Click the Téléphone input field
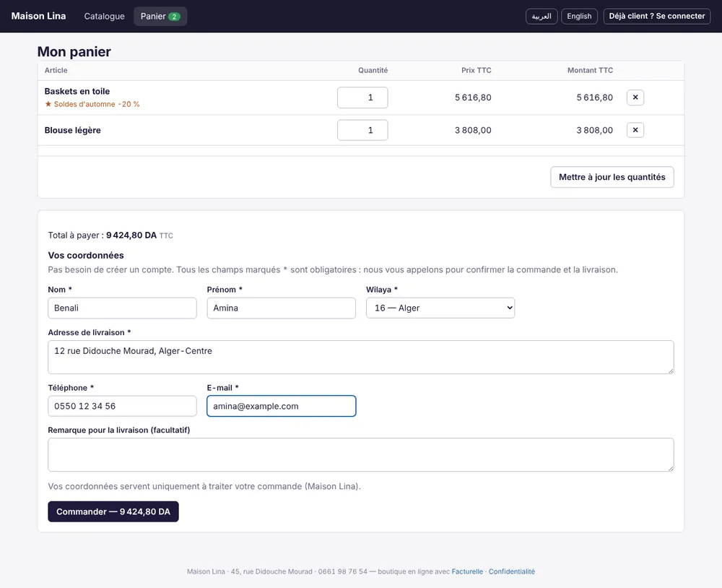Screen dimensions: 722x588 (122, 406)
